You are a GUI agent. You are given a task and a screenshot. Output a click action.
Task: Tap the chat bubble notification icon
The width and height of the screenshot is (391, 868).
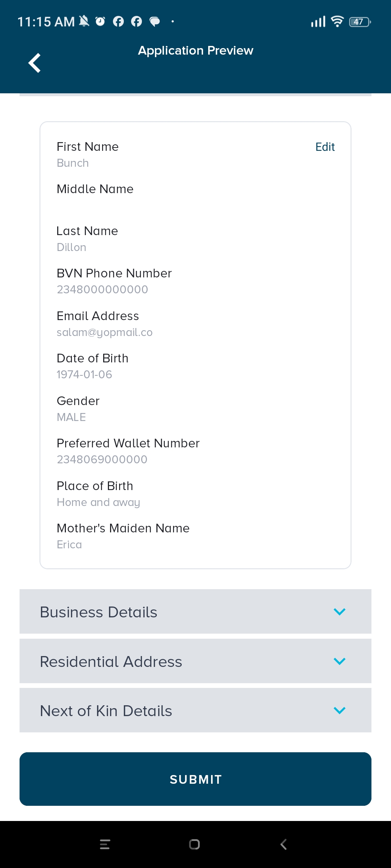155,22
